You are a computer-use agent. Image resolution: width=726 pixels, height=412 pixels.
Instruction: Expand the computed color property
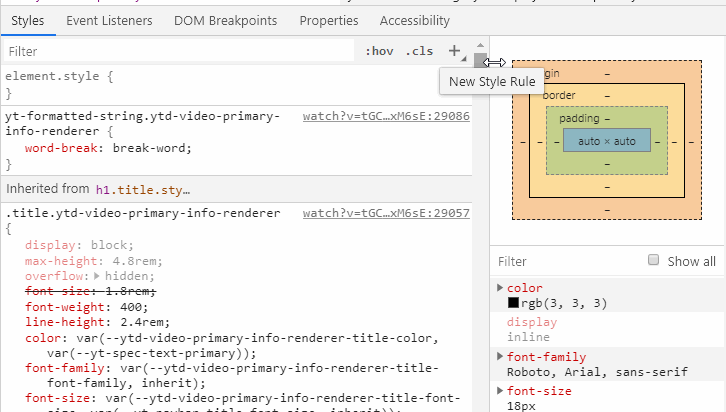(x=500, y=287)
